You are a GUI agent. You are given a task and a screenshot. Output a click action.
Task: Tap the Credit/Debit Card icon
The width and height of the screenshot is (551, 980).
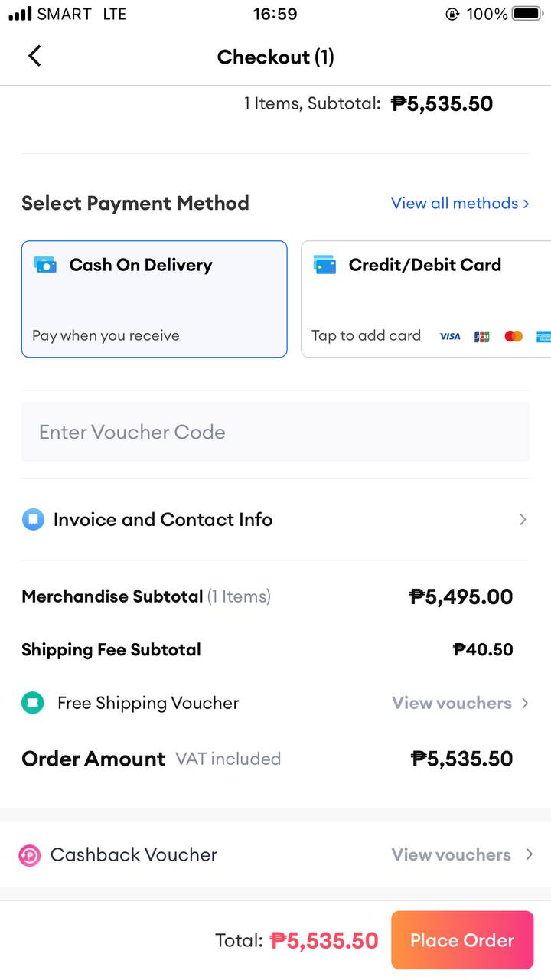325,265
